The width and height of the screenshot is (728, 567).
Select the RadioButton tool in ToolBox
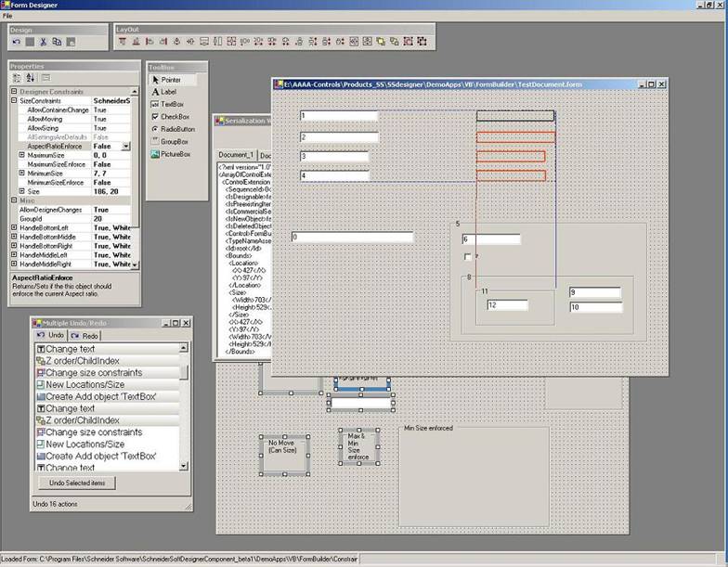(173, 129)
